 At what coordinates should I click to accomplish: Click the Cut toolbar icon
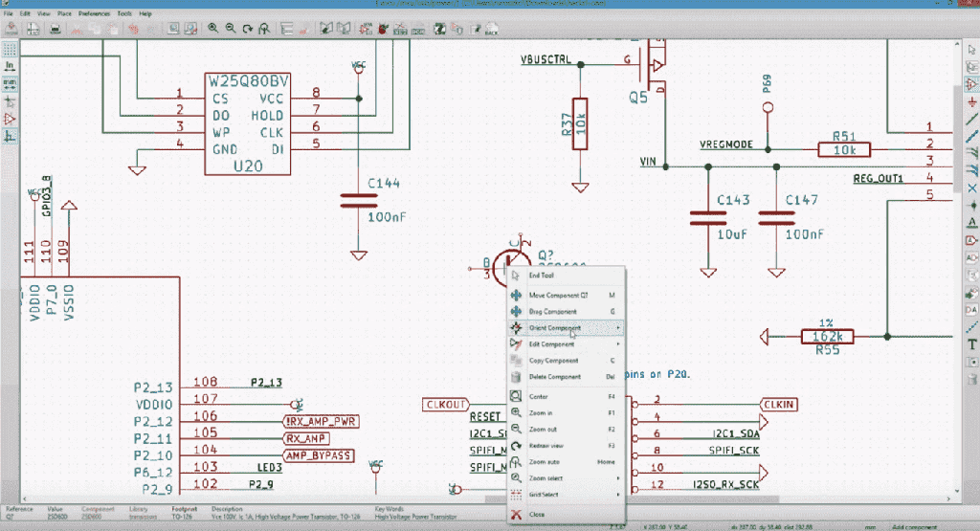pos(77,29)
